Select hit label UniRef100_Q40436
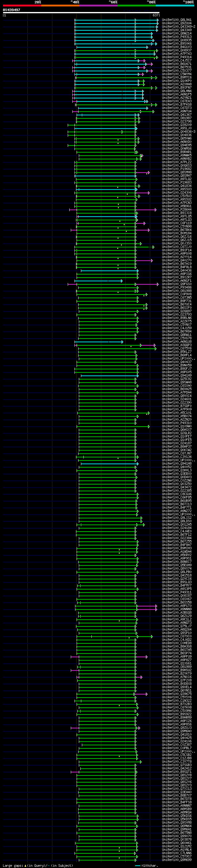This screenshot has height=868, width=197. point(177,270)
